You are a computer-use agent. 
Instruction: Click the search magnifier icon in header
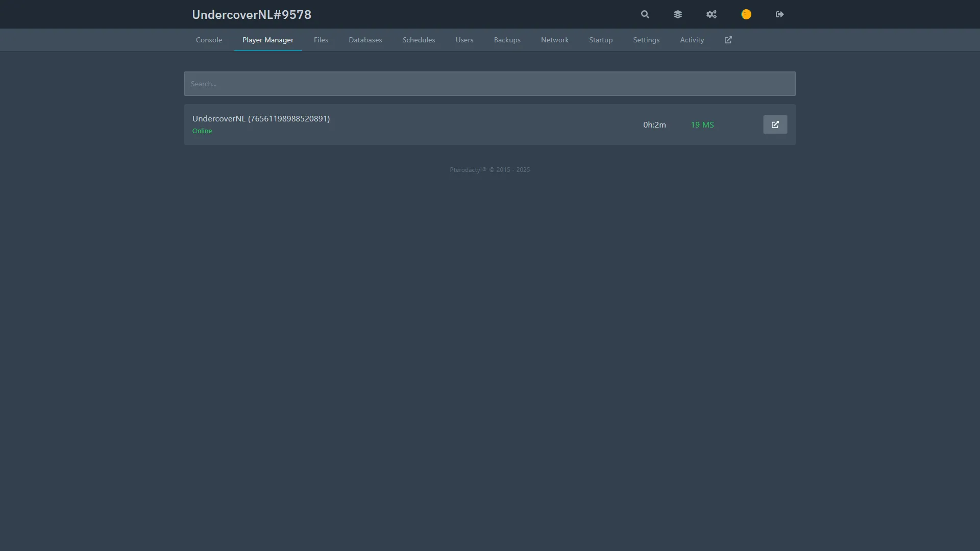pyautogui.click(x=645, y=14)
